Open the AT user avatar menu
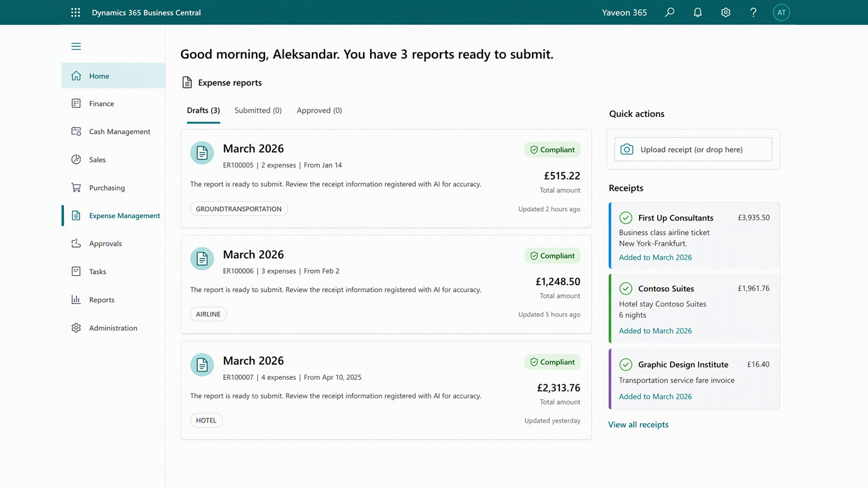The height and width of the screenshot is (488, 868). click(x=781, y=13)
